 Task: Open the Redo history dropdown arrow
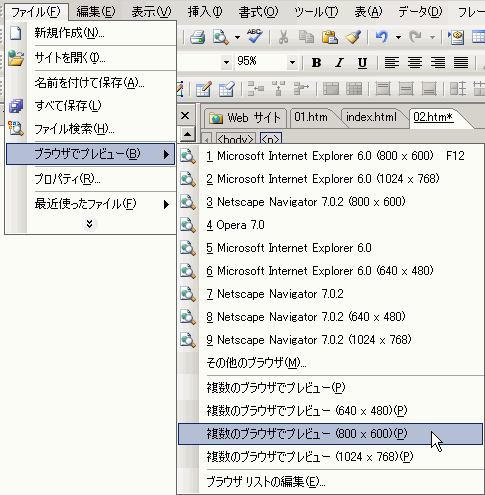[x=432, y=37]
